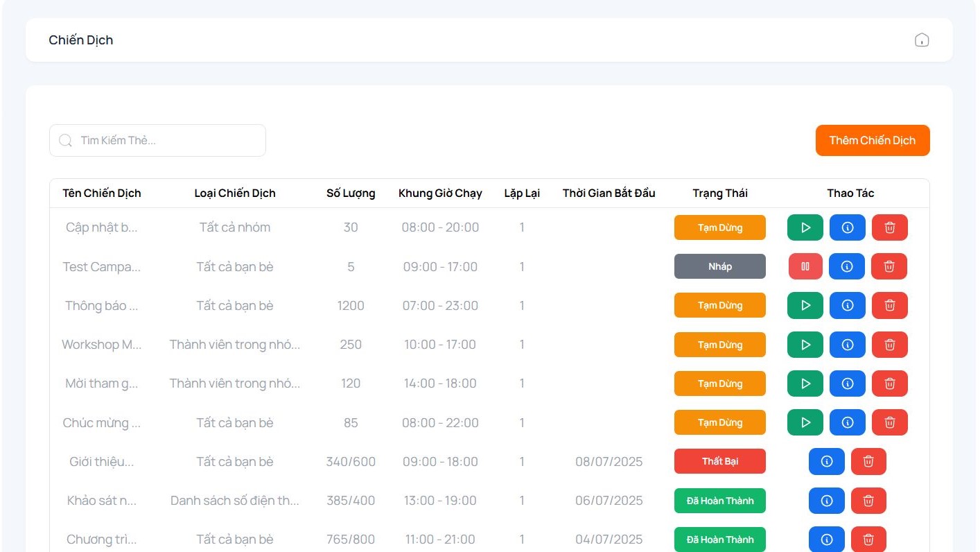Click the 'Nháp' status badge
The width and height of the screenshot is (980, 552).
point(719,266)
